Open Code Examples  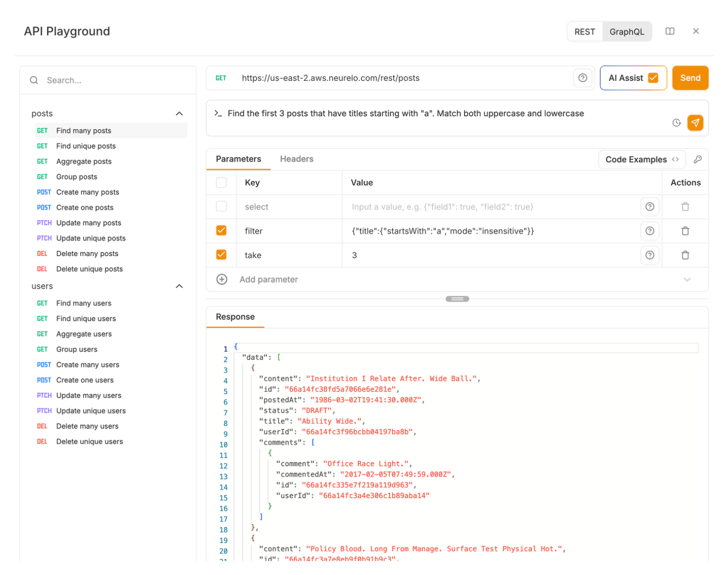[642, 159]
